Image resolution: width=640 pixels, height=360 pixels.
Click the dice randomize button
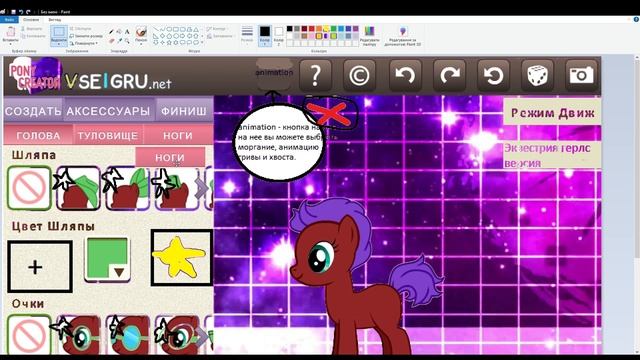537,75
